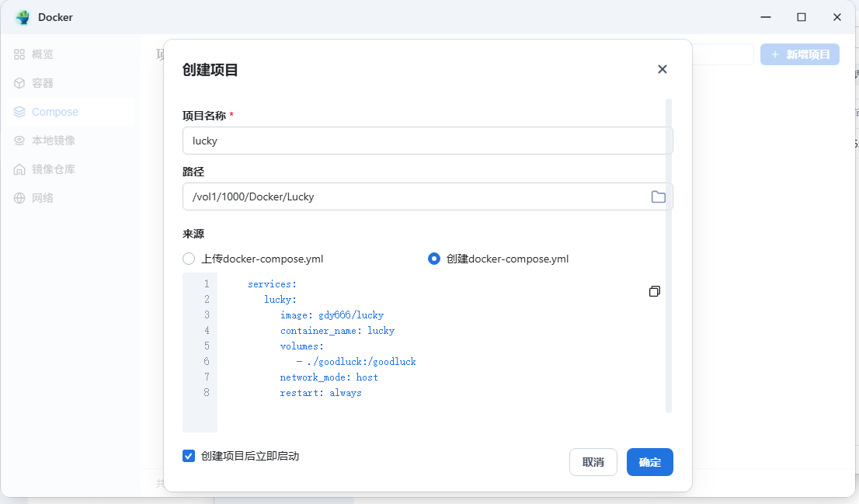
Task: Select the upload docker-compose.yml radio option
Action: click(x=189, y=259)
